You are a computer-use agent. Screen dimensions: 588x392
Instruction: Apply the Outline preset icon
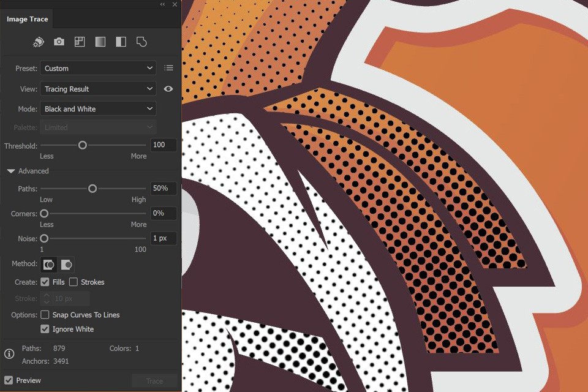pyautogui.click(x=141, y=42)
